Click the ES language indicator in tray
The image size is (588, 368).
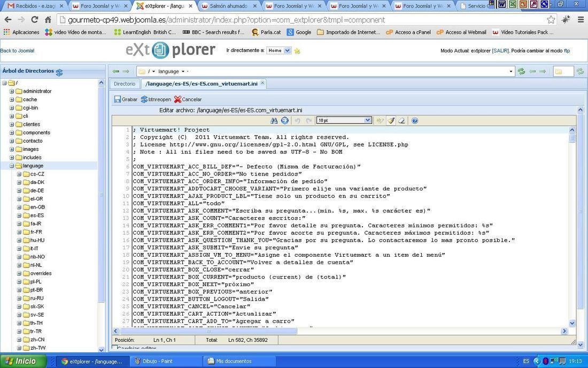pyautogui.click(x=526, y=361)
